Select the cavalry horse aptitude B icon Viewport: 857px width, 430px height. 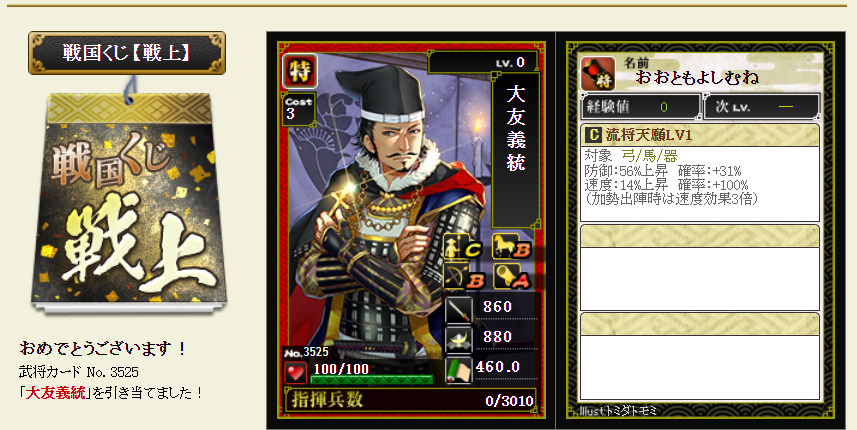tap(512, 246)
